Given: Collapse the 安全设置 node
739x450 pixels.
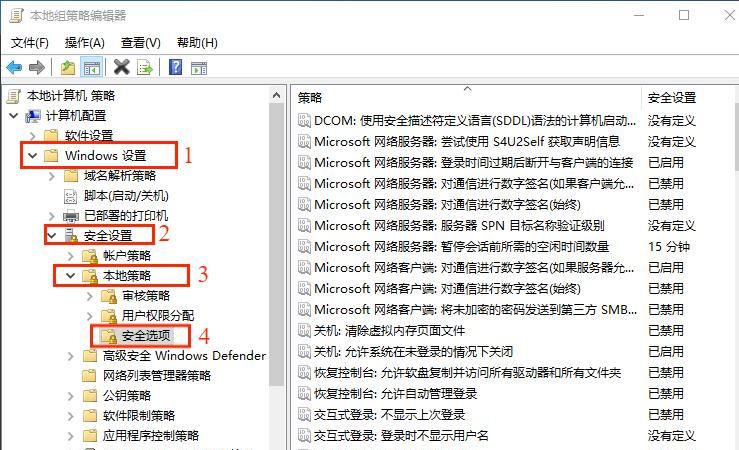Looking at the screenshot, I should (x=51, y=235).
